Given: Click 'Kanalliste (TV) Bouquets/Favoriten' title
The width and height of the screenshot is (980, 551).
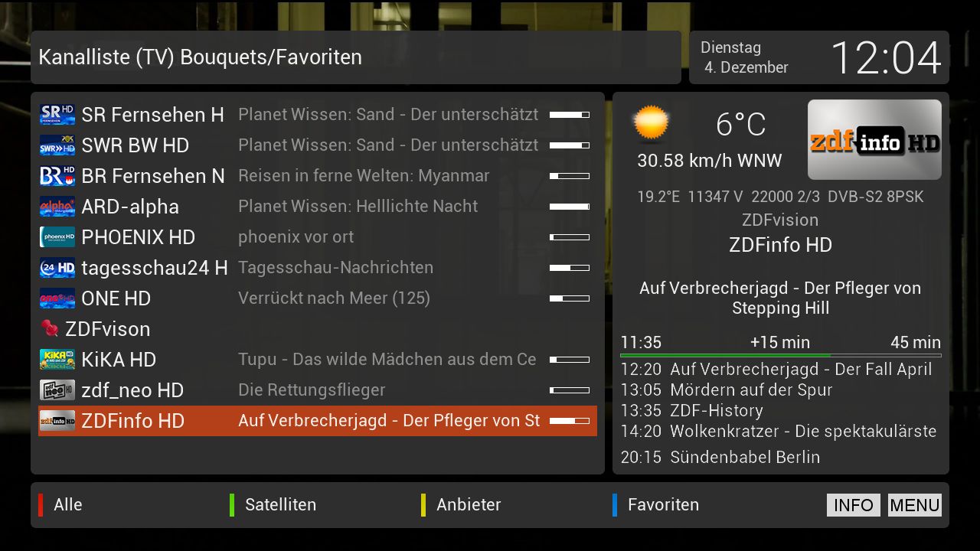Looking at the screenshot, I should (x=200, y=57).
